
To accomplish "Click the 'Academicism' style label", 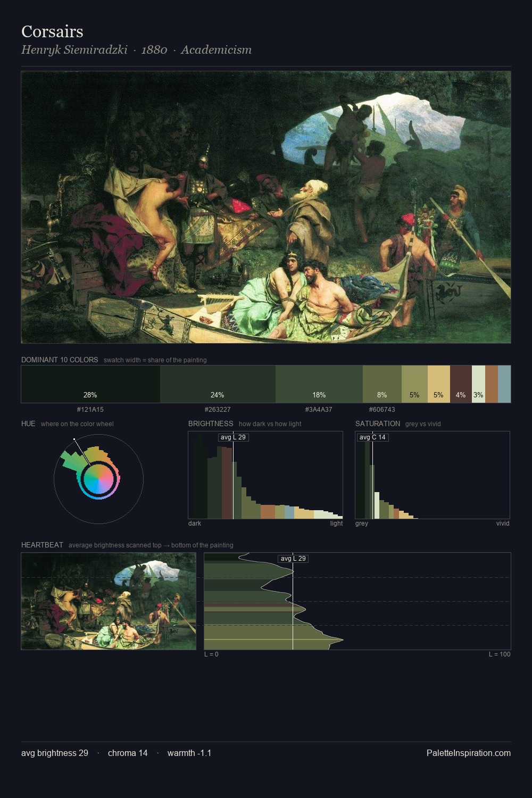I will click(x=216, y=50).
